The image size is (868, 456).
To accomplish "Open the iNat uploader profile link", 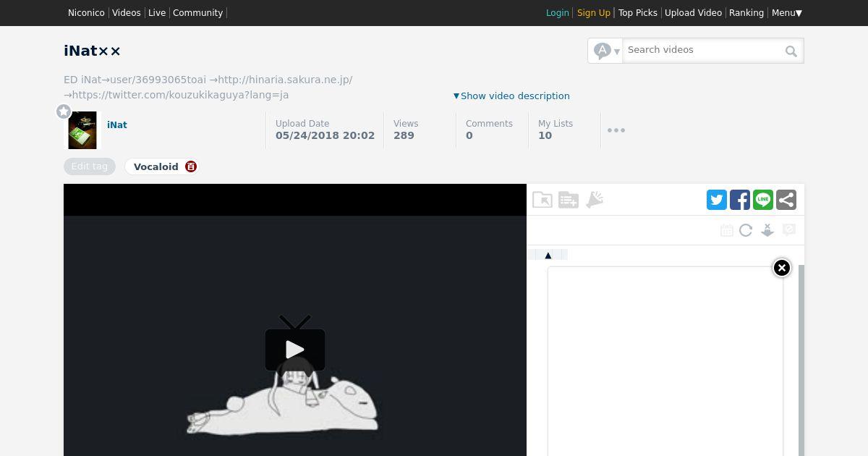I will (117, 125).
